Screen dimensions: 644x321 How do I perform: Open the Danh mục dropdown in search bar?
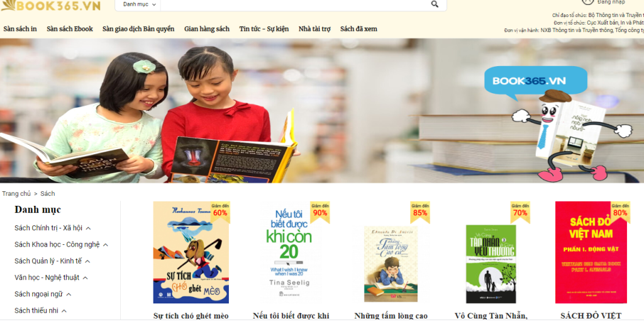(139, 4)
